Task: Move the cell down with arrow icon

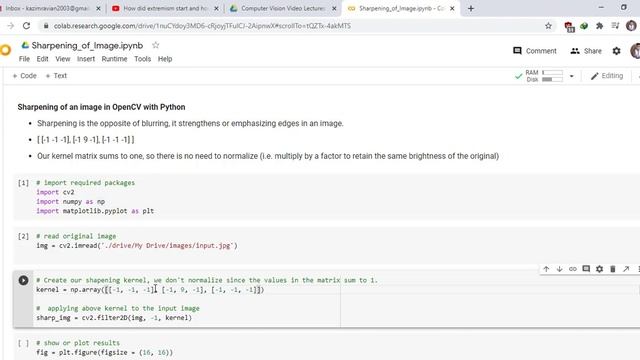Action: pos(560,269)
